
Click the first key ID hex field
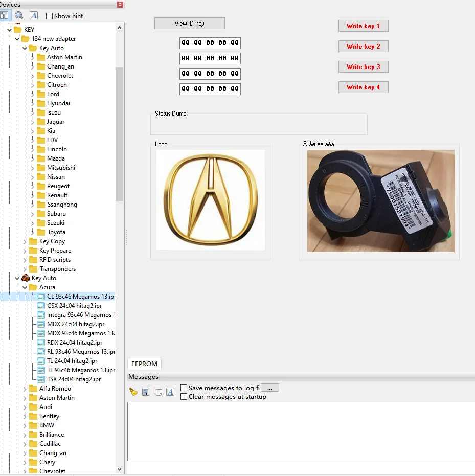click(x=210, y=43)
